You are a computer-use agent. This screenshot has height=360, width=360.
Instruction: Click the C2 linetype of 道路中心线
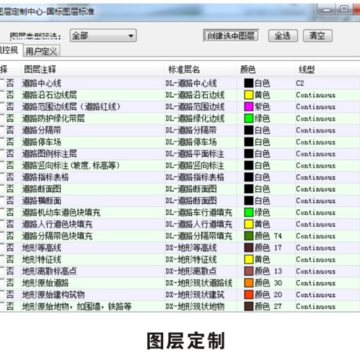300,83
